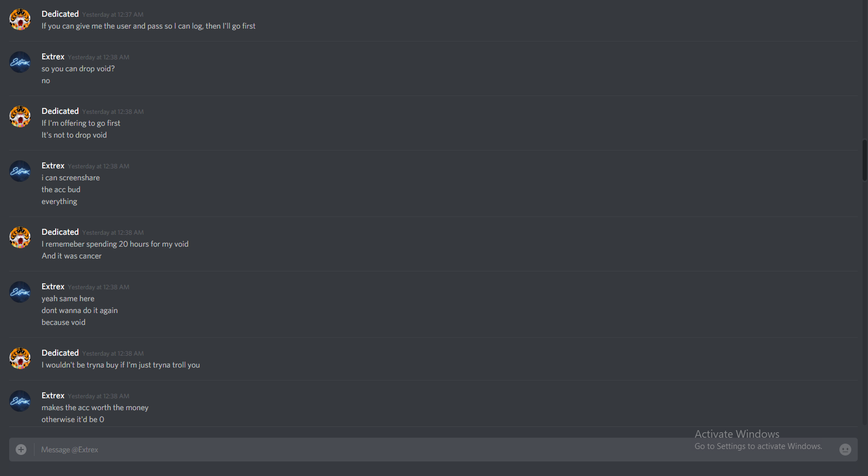Open Extrex's avatar beside 'makes the acc worth'
The image size is (868, 476).
[x=20, y=401]
